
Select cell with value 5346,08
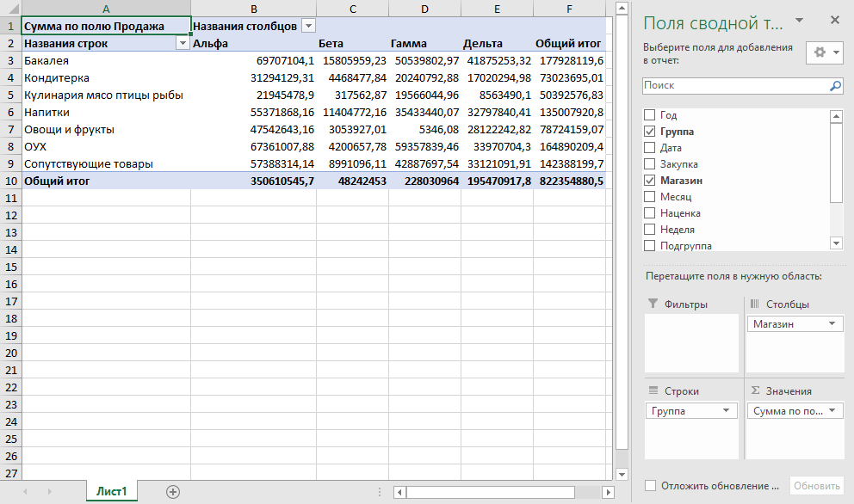click(424, 130)
